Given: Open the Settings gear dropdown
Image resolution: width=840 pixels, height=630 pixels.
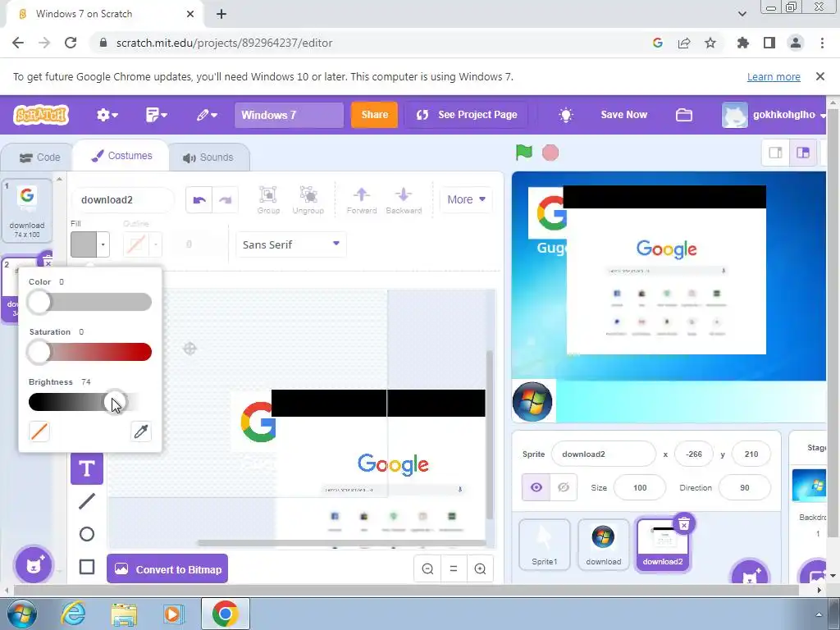Looking at the screenshot, I should click(107, 115).
